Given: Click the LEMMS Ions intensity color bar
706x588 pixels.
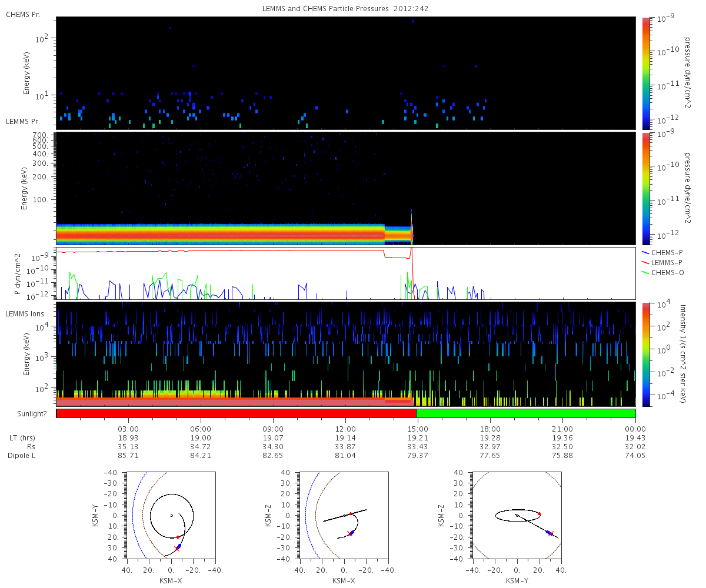Looking at the screenshot, I should point(646,354).
